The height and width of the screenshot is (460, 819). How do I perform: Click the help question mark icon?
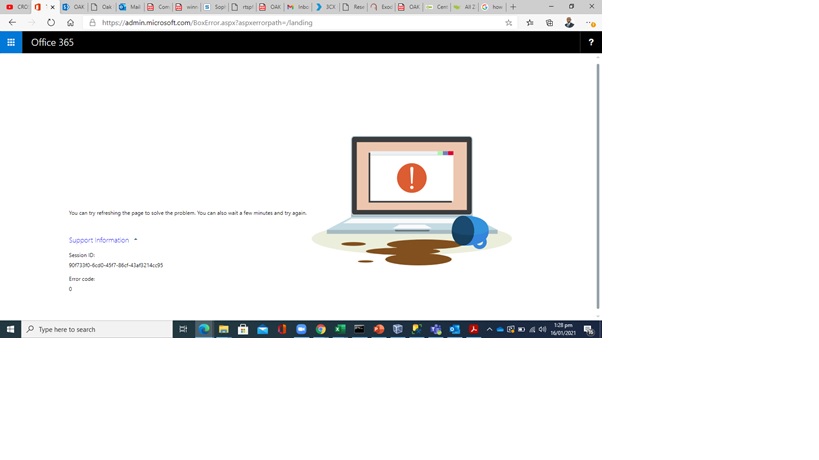591,42
